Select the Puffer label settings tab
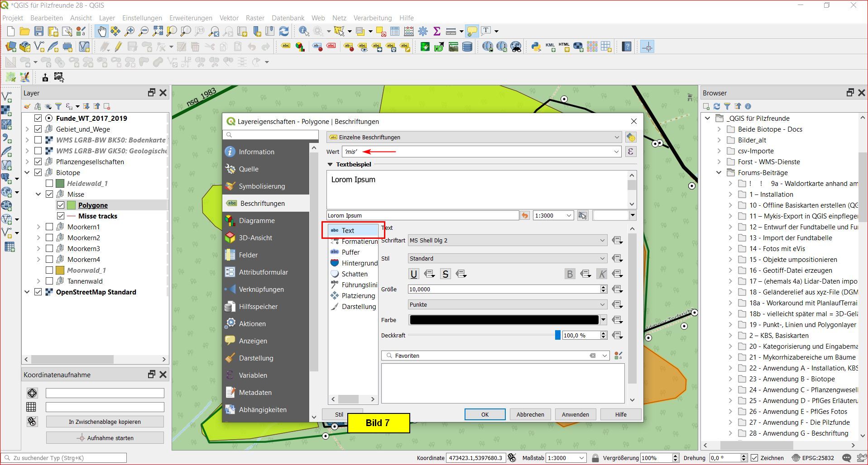 click(x=350, y=252)
